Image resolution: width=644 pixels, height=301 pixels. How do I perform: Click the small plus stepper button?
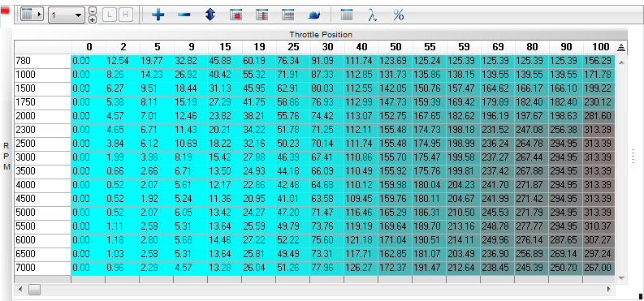tap(93, 19)
